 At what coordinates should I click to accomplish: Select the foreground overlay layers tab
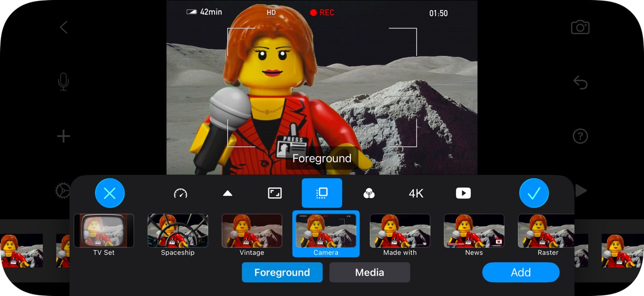[321, 193]
